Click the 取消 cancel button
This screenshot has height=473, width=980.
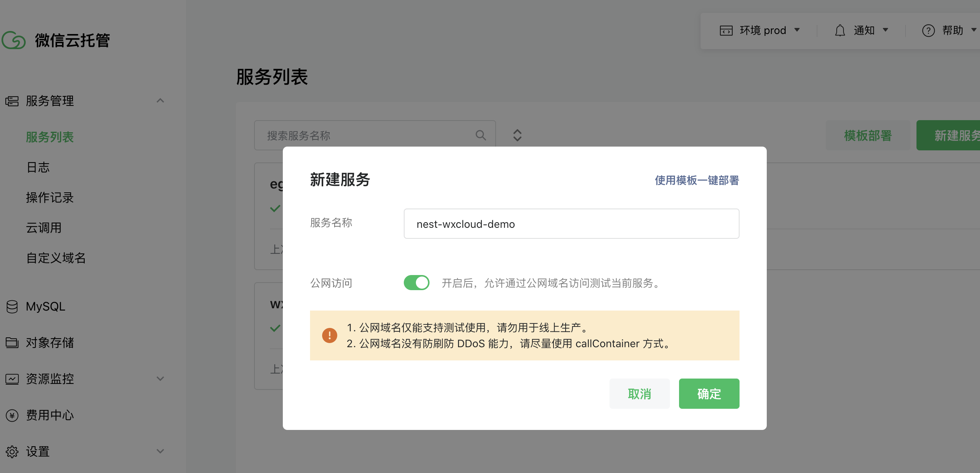point(639,394)
